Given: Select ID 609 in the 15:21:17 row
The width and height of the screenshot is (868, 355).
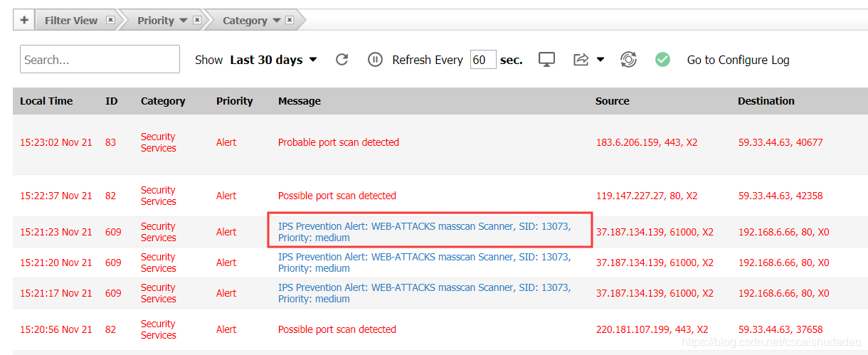Looking at the screenshot, I should (x=113, y=293).
